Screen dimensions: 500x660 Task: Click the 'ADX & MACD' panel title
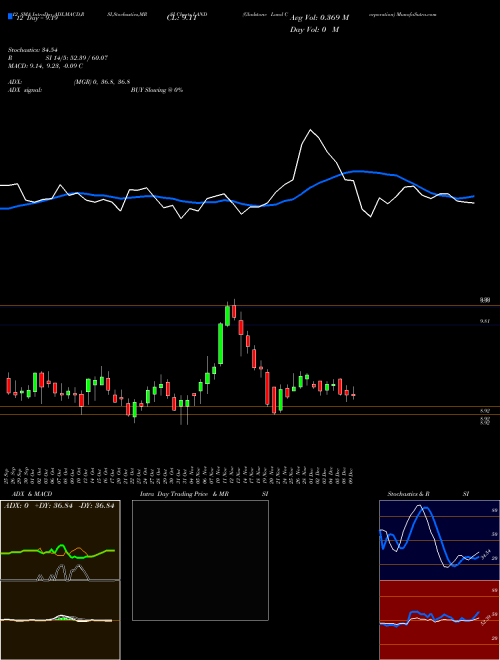click(x=32, y=494)
